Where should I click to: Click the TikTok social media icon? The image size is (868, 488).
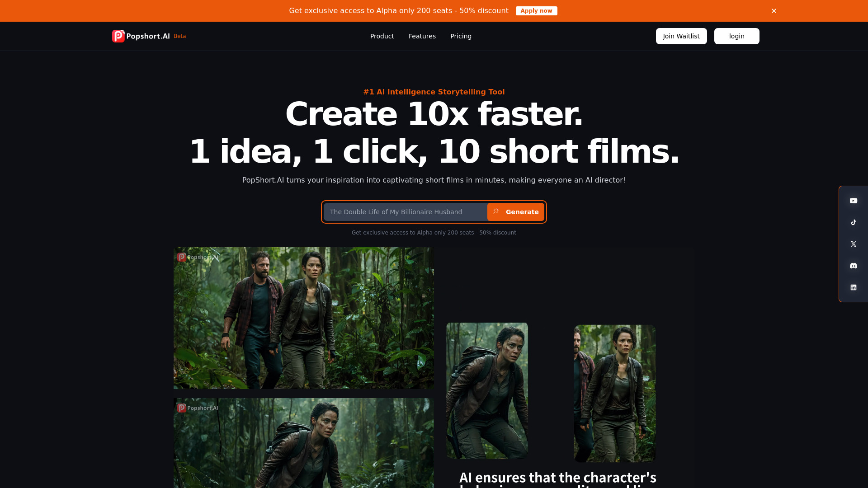(x=854, y=222)
